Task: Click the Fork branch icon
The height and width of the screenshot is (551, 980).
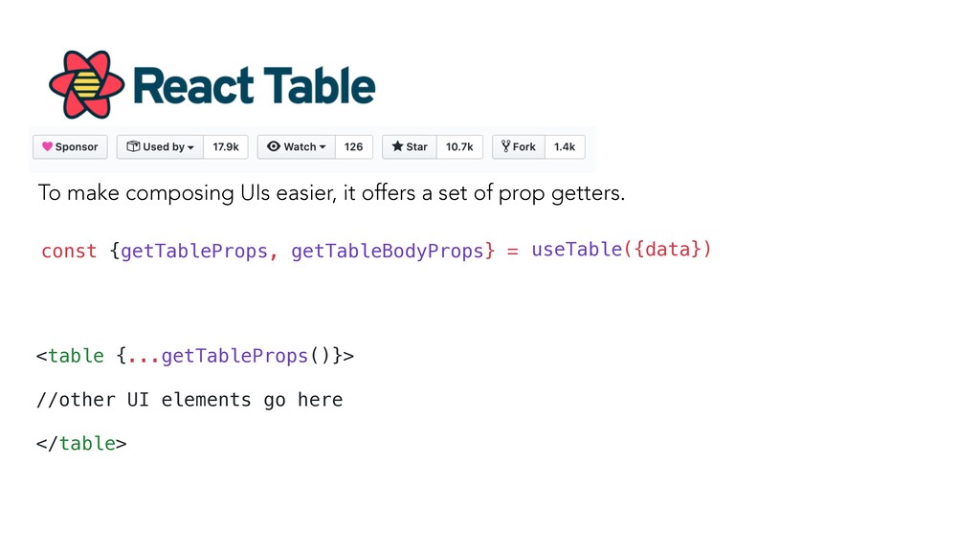Action: (505, 146)
